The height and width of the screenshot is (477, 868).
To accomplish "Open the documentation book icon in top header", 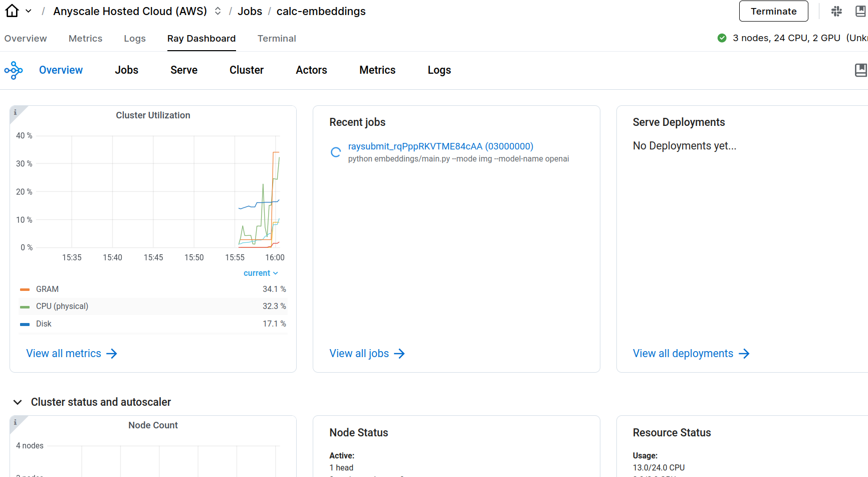I will tap(861, 11).
